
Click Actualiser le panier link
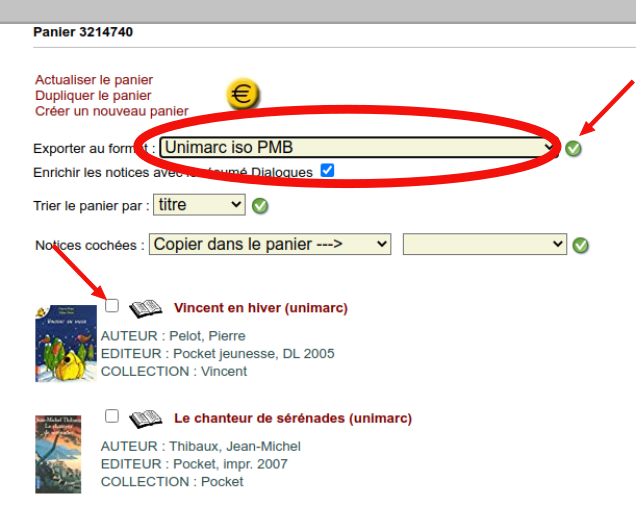(94, 80)
